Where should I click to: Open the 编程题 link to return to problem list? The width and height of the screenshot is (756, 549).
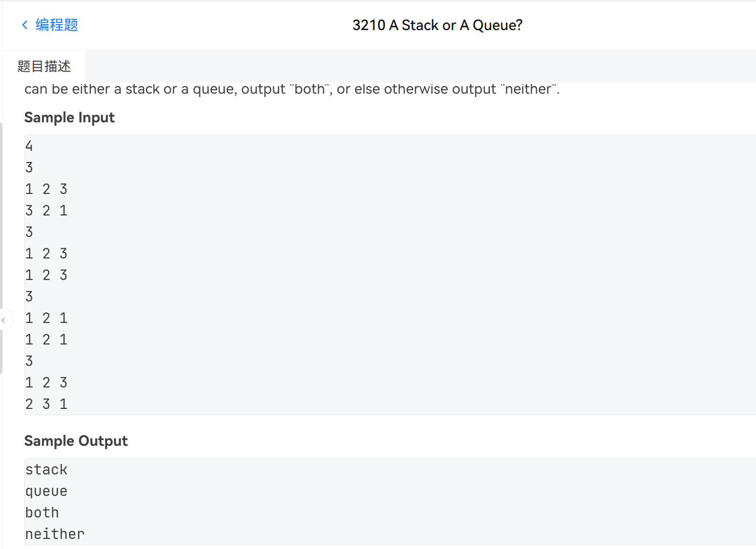(x=56, y=24)
